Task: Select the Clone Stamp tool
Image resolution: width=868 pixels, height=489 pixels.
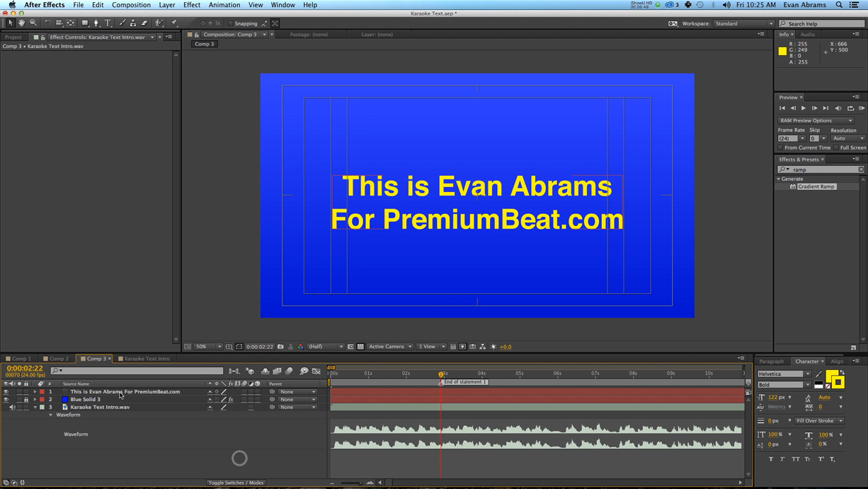Action: [x=133, y=23]
